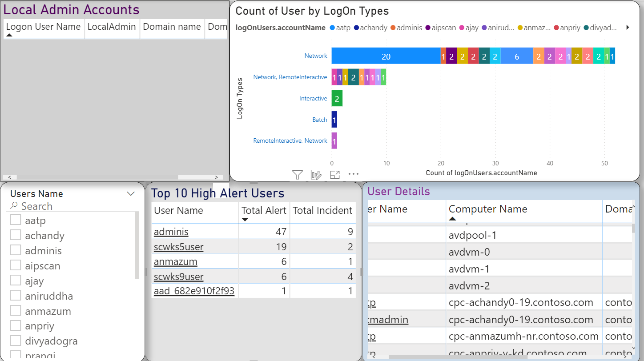Select the achandy legend color dot
The image size is (644, 361).
(356, 28)
